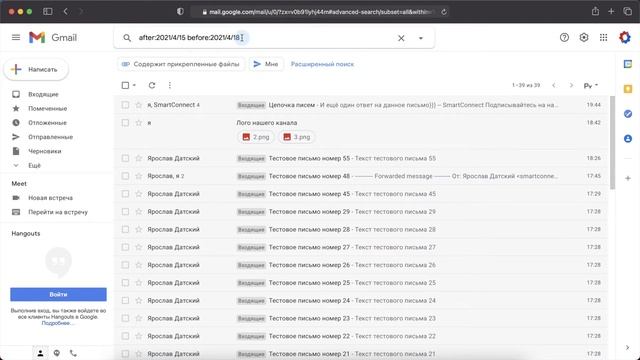Viewport: 640px width, 360px height.
Task: Open the 2.png attachment chip
Action: tap(256, 137)
